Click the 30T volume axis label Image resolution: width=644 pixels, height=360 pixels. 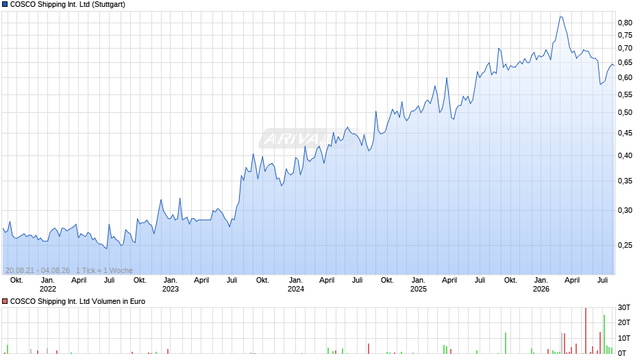[624, 308]
